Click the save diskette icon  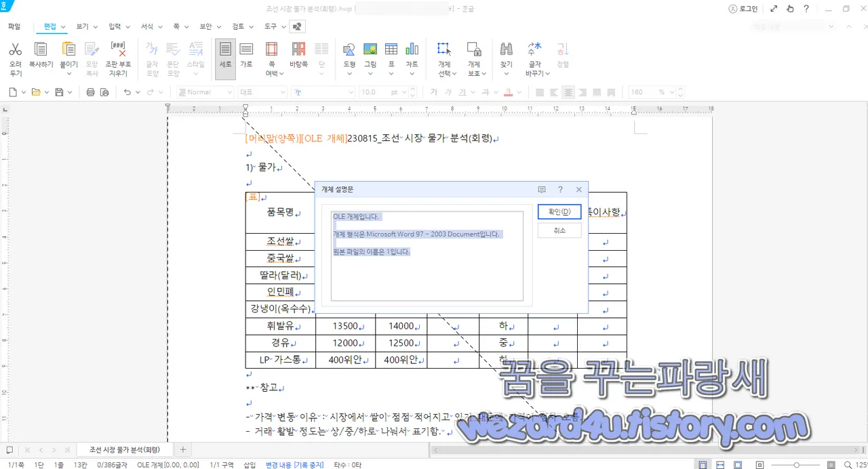[x=59, y=92]
